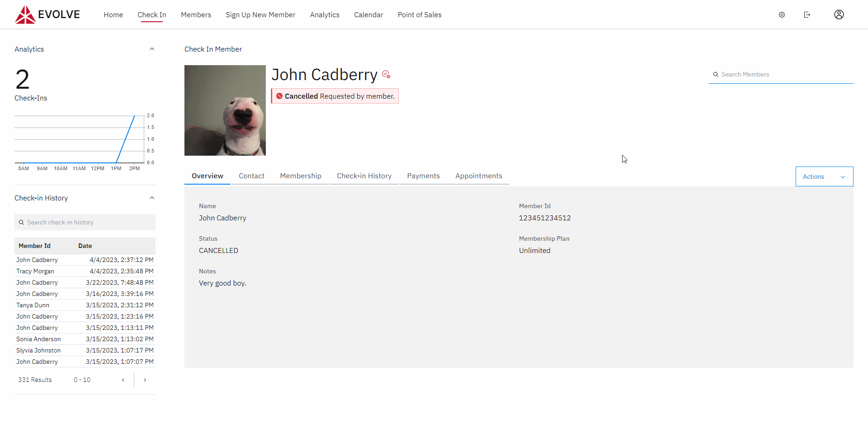Click the search icon in check-in history
This screenshot has height=424, width=868.
(x=21, y=222)
